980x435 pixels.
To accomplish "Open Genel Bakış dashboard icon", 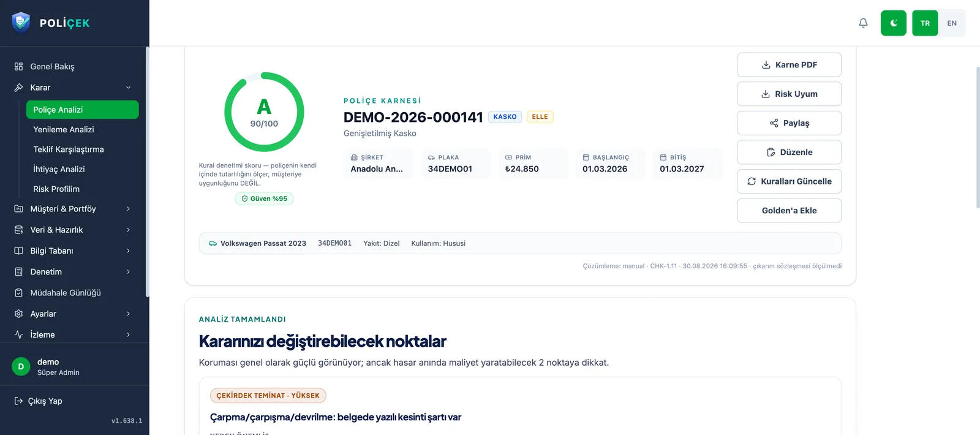I will click(18, 66).
